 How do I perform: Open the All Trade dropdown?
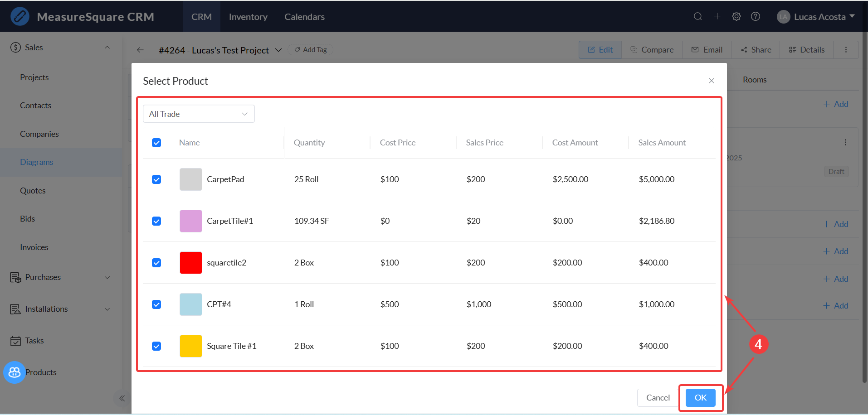pos(199,114)
